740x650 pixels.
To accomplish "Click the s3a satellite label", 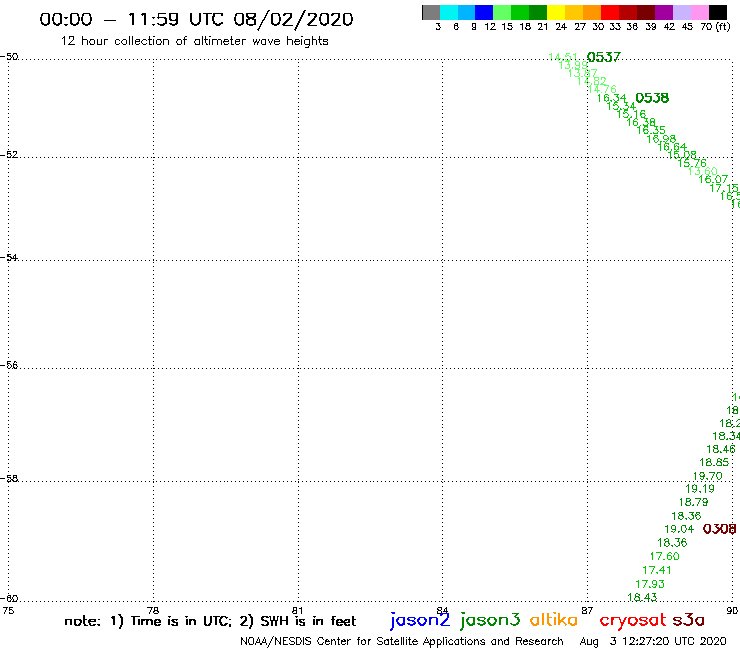I will [x=688, y=620].
